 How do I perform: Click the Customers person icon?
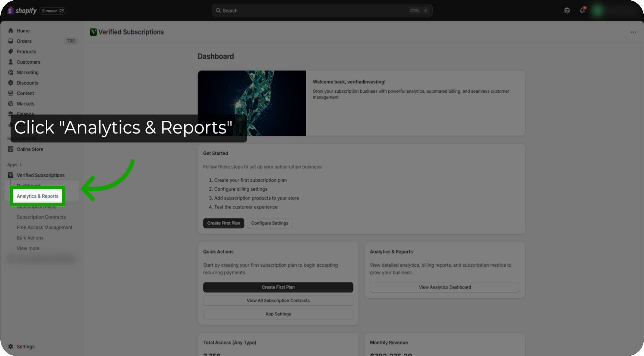point(11,62)
